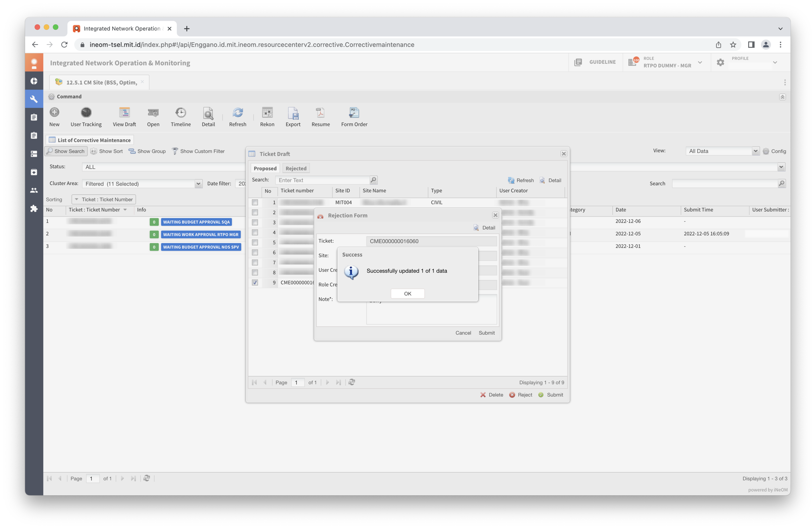
Task: Expand the Cluster Area filter dropdown
Action: pyautogui.click(x=198, y=184)
